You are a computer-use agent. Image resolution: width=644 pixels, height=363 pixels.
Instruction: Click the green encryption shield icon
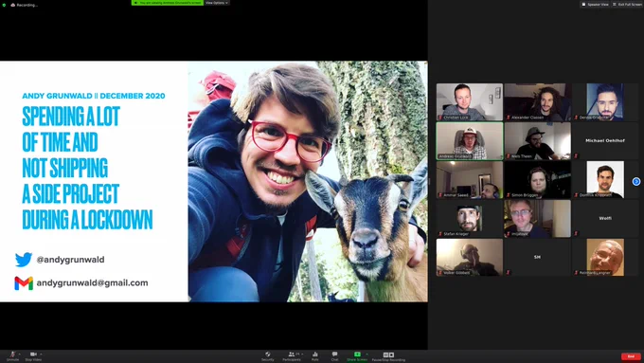(4, 5)
